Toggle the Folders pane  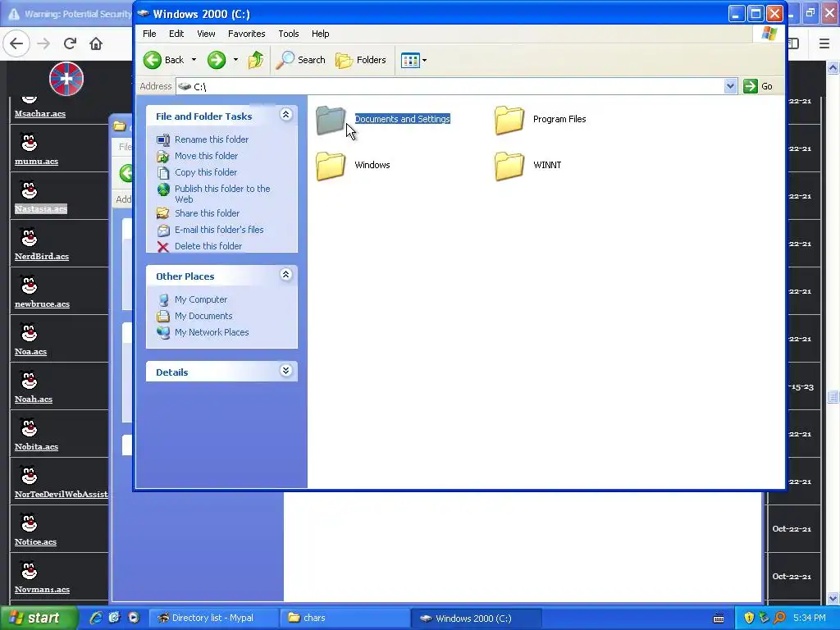361,60
